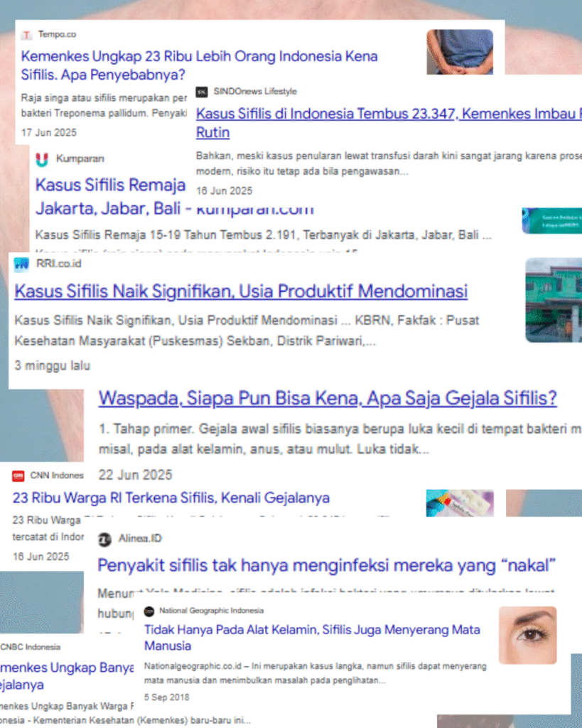The height and width of the screenshot is (728, 582).
Task: Open National Geographic headline Sifilis Juga Menyerang Mata
Action: 312,638
